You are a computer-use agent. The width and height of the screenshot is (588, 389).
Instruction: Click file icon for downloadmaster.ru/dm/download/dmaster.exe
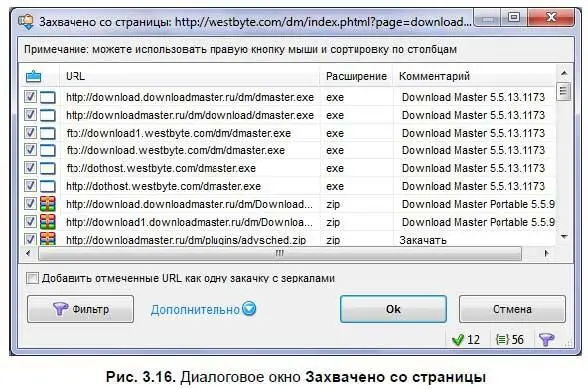(48, 115)
